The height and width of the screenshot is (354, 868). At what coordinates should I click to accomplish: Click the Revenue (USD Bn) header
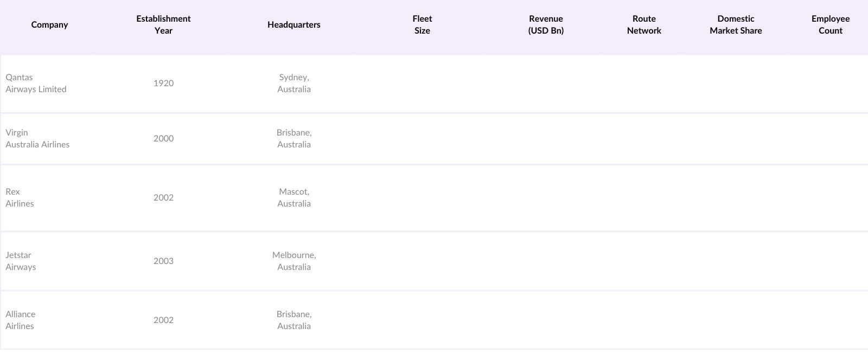546,25
